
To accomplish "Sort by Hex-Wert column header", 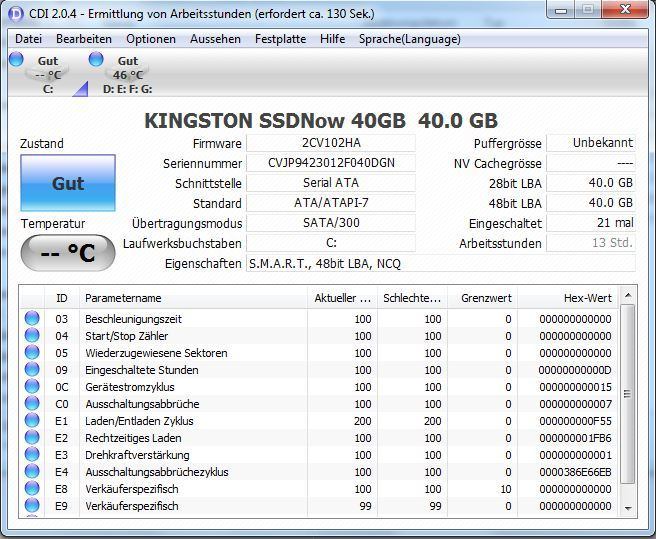I will click(x=568, y=298).
